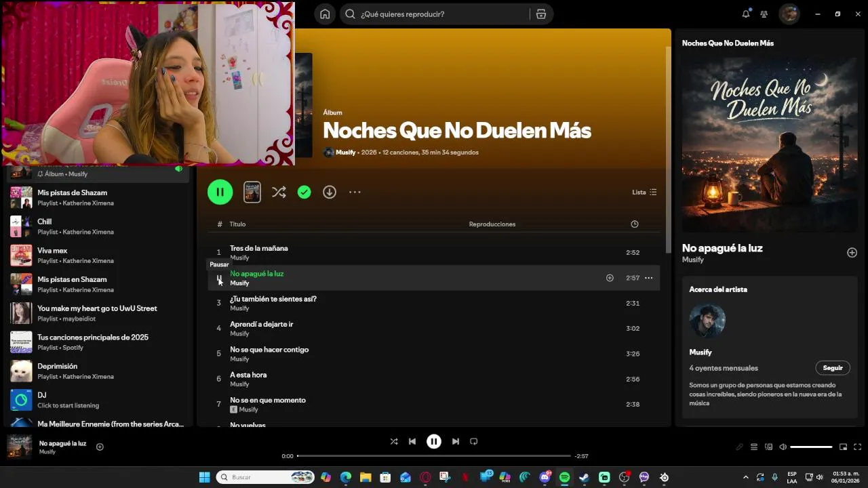Viewport: 868px width, 488px height.
Task: Toggle repeat in the playback bar
Action: 474,441
